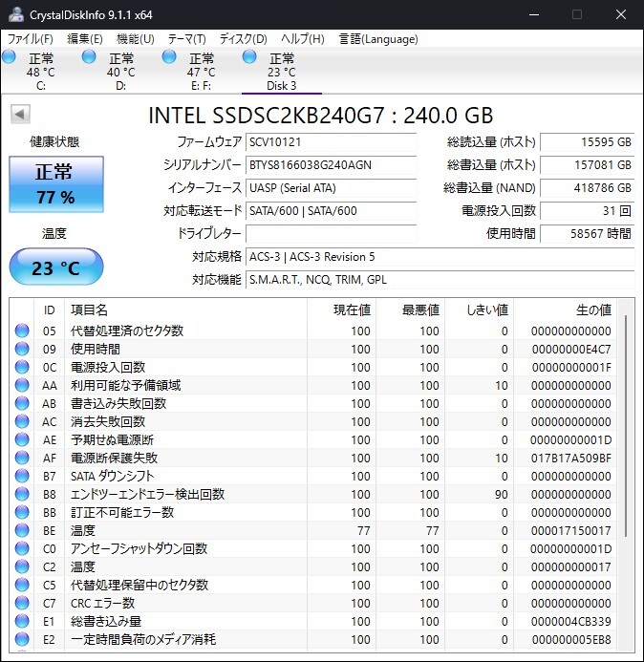
Task: Select drive E: F: status orb
Action: pos(169,58)
